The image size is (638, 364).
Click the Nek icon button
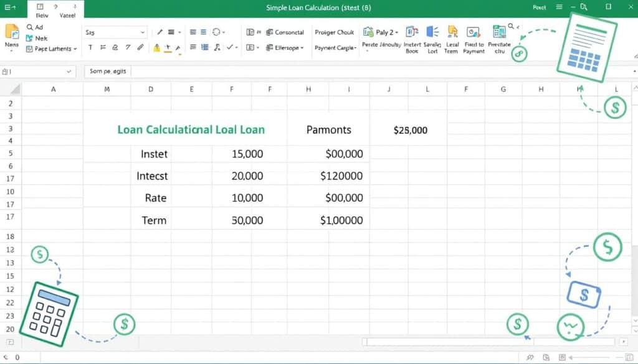[x=29, y=38]
